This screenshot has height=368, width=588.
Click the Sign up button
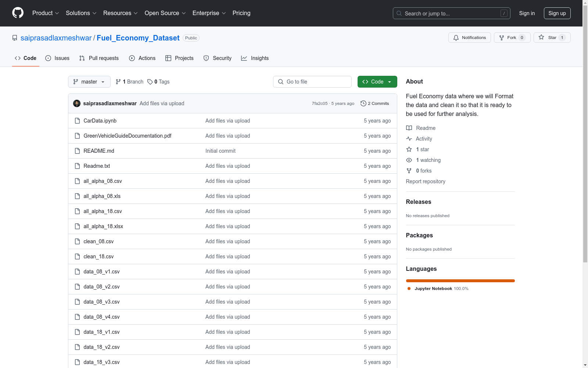click(557, 13)
